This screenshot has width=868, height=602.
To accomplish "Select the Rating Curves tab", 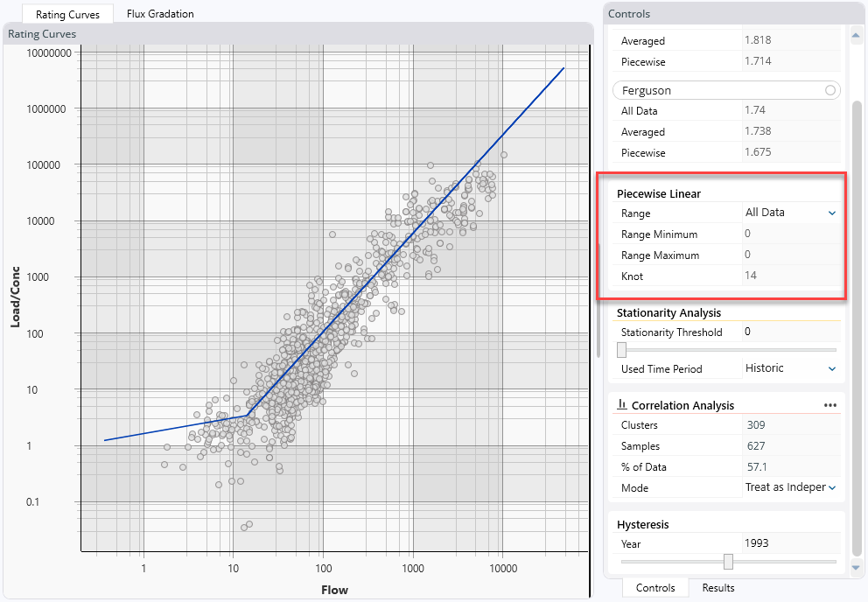I will [x=67, y=15].
